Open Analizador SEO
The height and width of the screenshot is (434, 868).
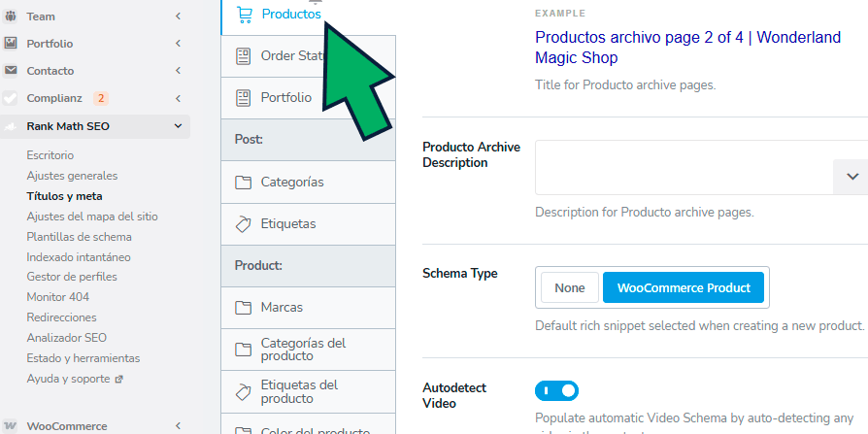click(66, 338)
